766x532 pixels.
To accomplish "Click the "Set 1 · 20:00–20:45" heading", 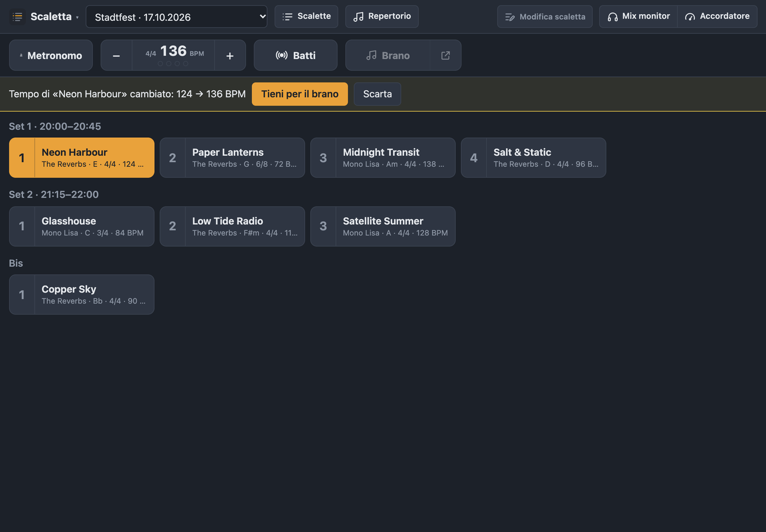I will click(x=55, y=126).
